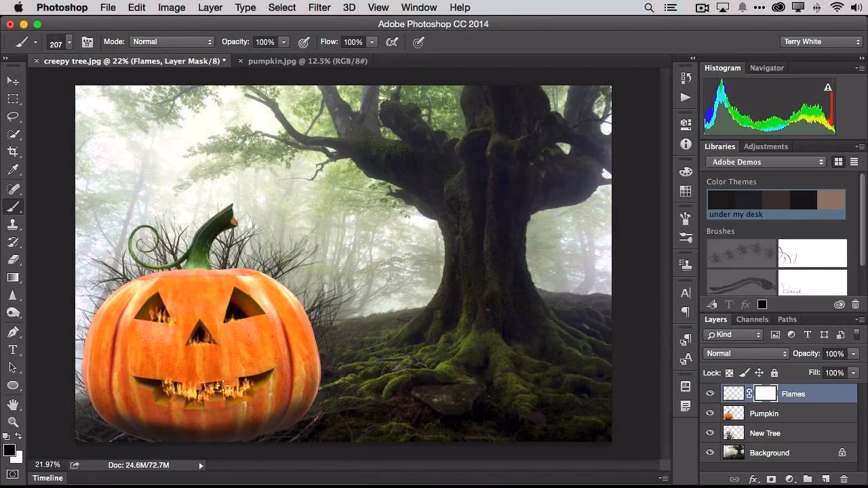The image size is (868, 488).
Task: Select the Lasso tool
Action: (x=14, y=116)
